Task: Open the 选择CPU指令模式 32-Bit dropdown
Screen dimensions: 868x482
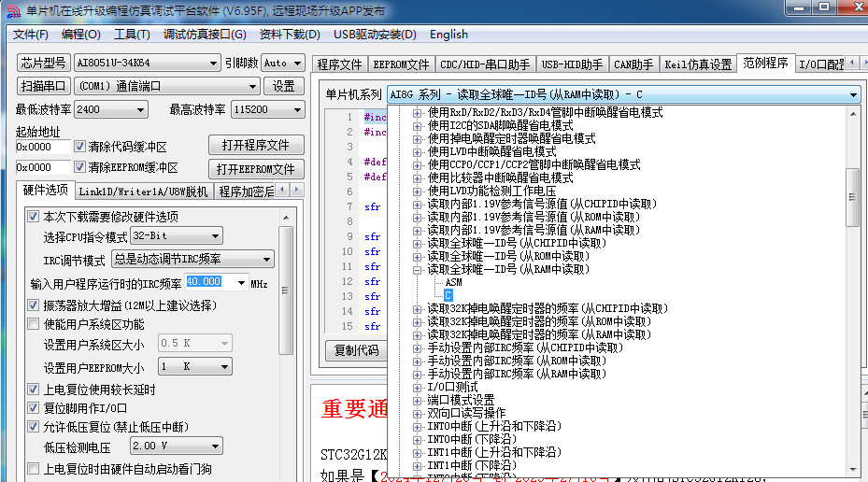Action: (177, 235)
